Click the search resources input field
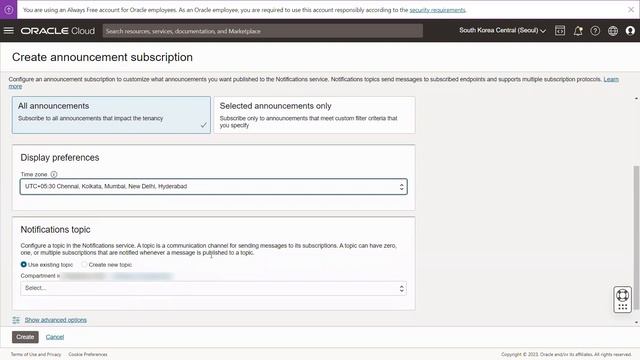The image size is (640, 360). [262, 31]
